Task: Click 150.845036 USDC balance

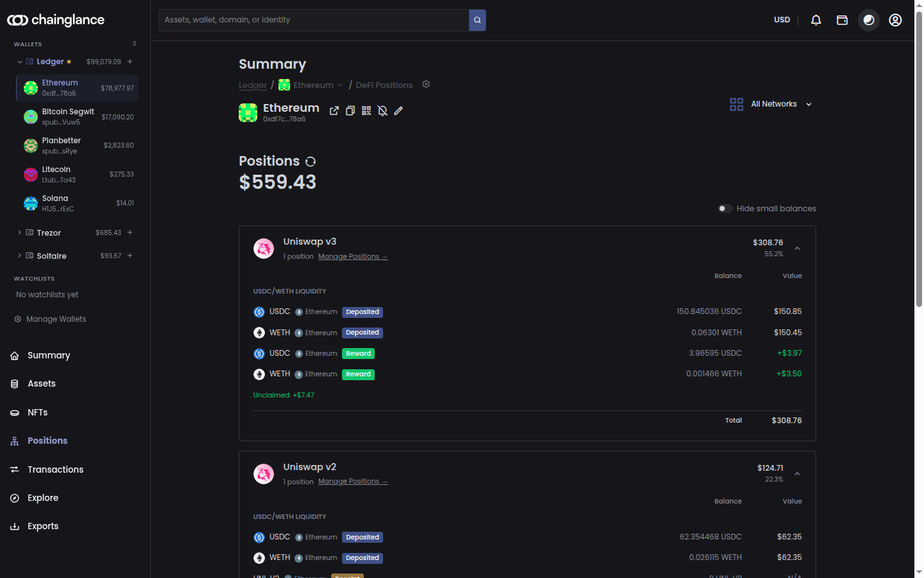Action: (709, 311)
